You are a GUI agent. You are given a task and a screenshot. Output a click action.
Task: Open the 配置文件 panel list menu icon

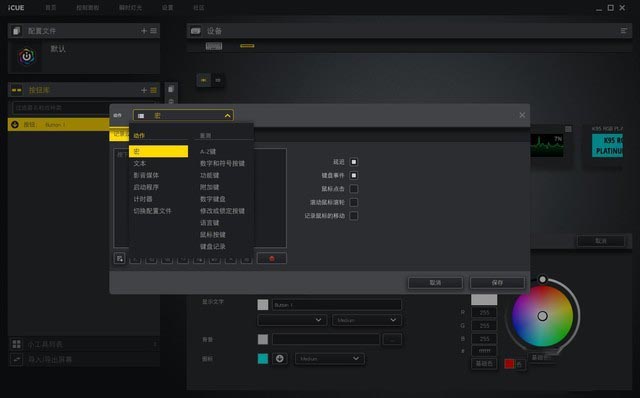tap(153, 31)
